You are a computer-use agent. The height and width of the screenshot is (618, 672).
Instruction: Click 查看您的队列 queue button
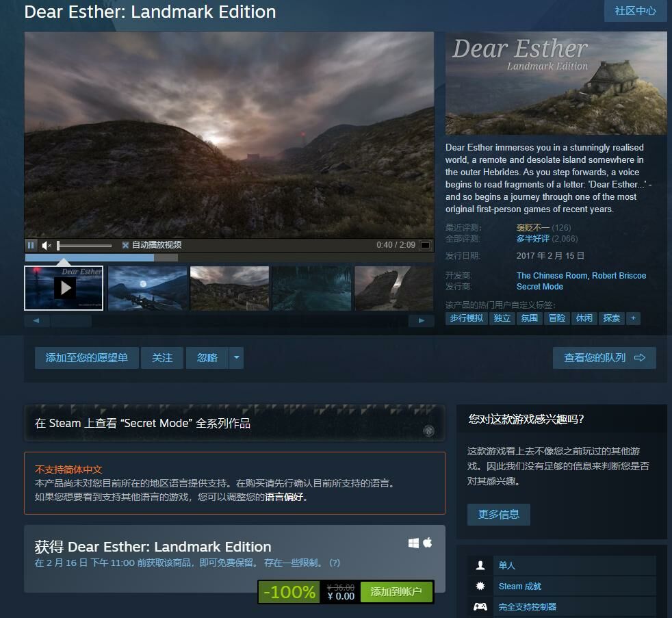tap(604, 357)
